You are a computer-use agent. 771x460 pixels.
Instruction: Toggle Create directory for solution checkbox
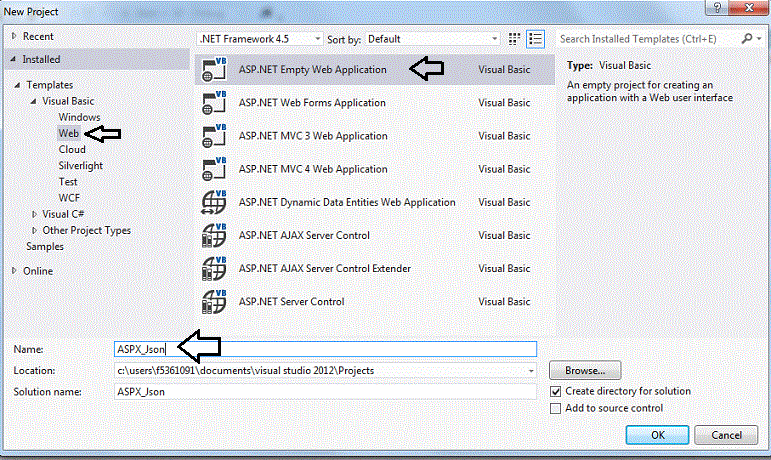tap(556, 392)
